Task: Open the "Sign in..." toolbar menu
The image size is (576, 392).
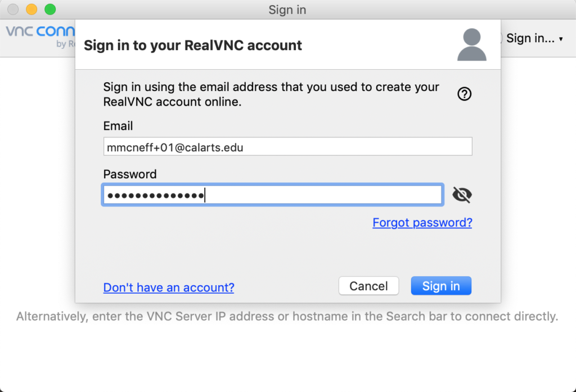Action: tap(530, 38)
